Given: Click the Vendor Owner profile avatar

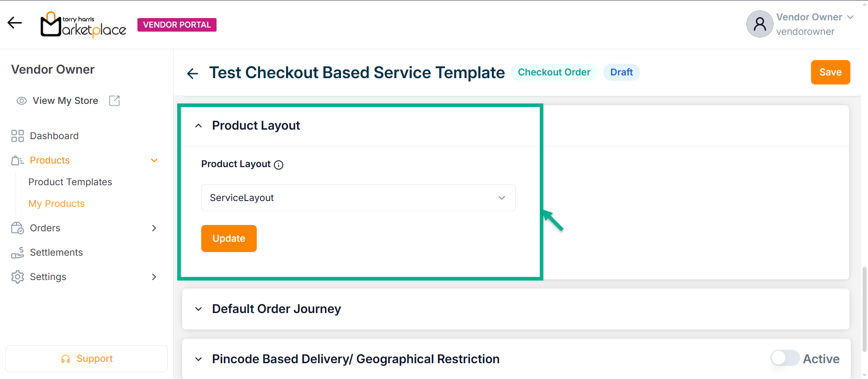Looking at the screenshot, I should point(759,24).
